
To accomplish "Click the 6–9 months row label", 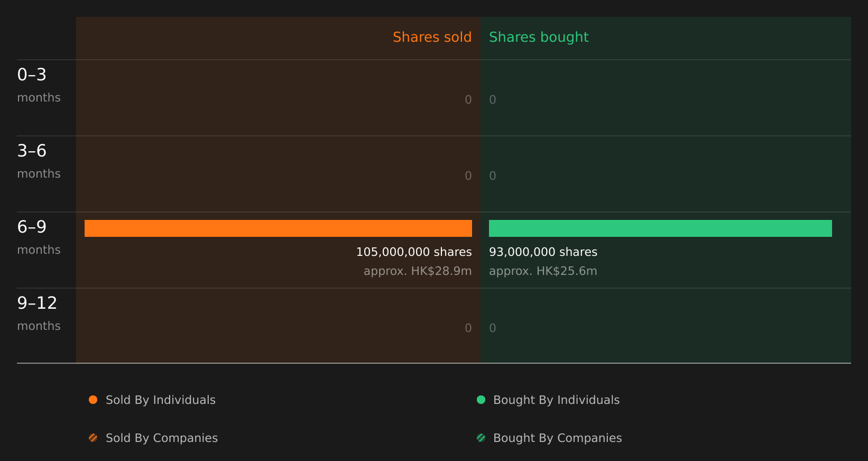I will [x=39, y=237].
